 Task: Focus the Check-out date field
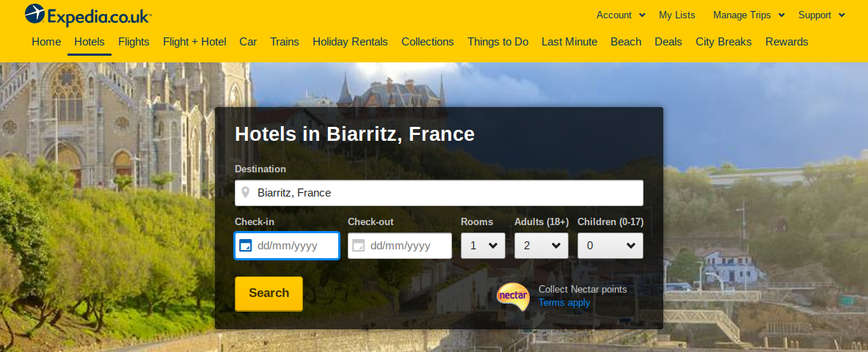(x=408, y=246)
